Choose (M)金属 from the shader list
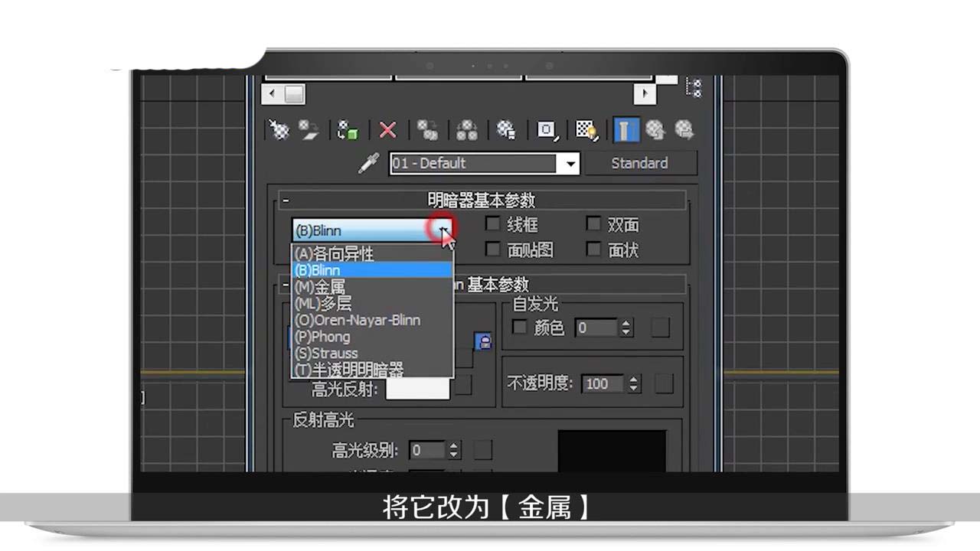Screen dimensions: 980x551 pyautogui.click(x=372, y=287)
